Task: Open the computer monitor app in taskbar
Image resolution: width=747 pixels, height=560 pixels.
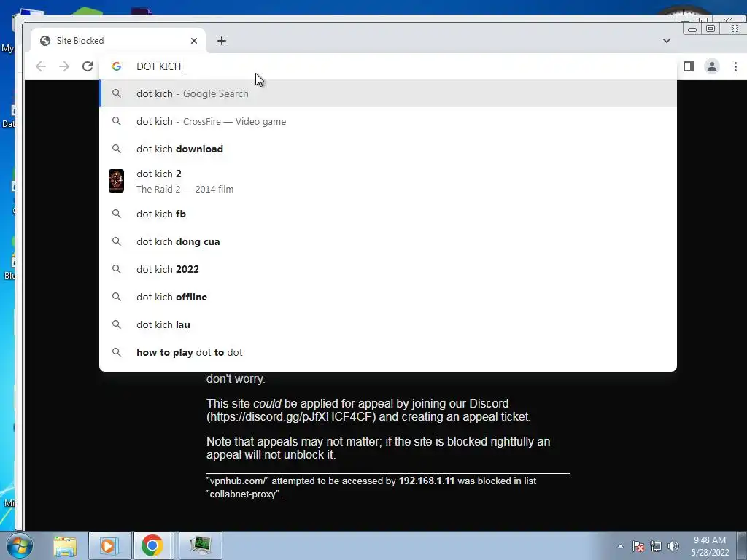Action: 200,545
